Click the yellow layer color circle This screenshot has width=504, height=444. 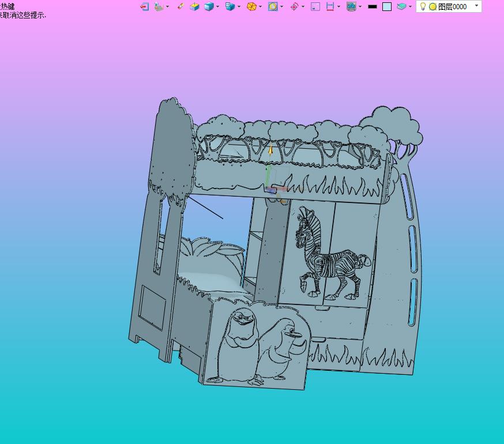point(433,7)
